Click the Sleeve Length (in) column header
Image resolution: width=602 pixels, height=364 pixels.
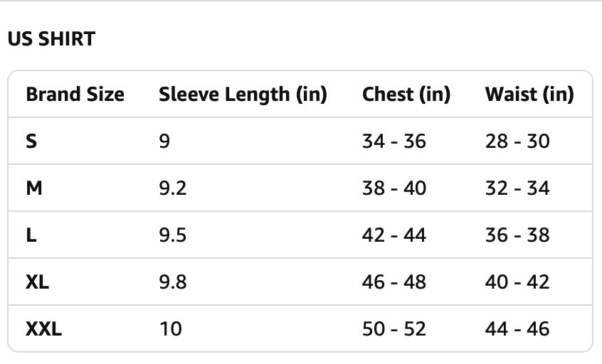[x=243, y=95]
